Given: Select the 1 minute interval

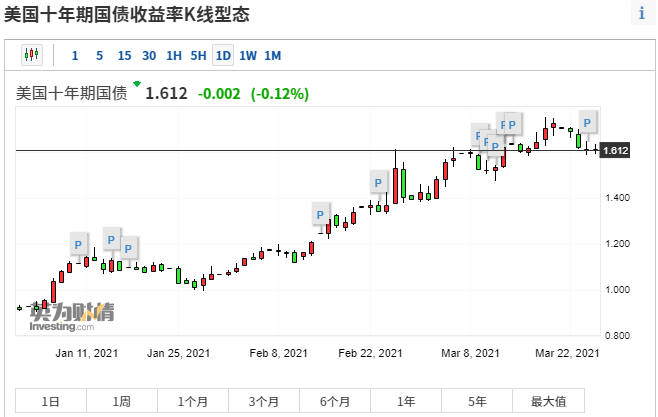Looking at the screenshot, I should point(75,55).
